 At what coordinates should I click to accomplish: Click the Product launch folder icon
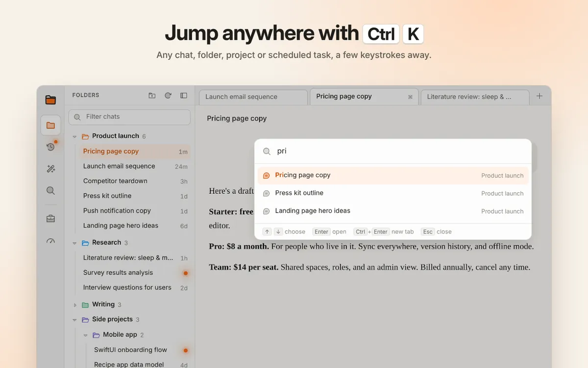pos(85,136)
